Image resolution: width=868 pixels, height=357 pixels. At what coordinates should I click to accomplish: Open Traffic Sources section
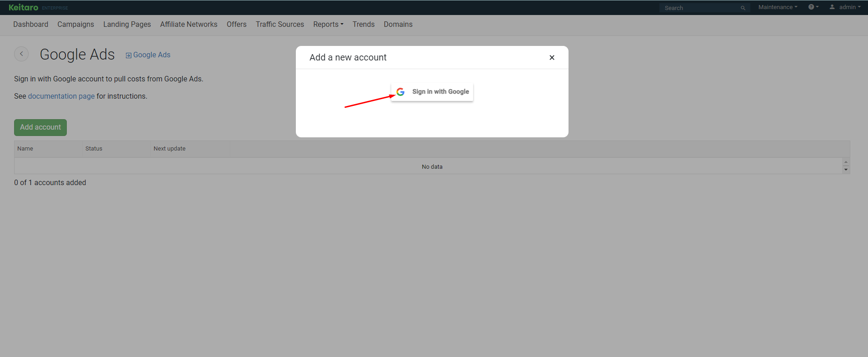[x=279, y=25]
